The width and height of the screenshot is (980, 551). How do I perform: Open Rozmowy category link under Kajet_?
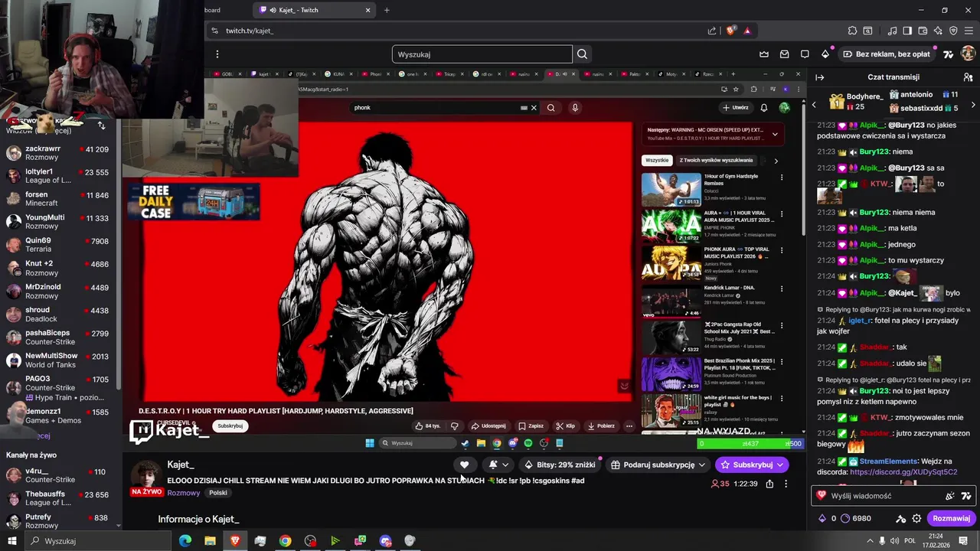(184, 493)
